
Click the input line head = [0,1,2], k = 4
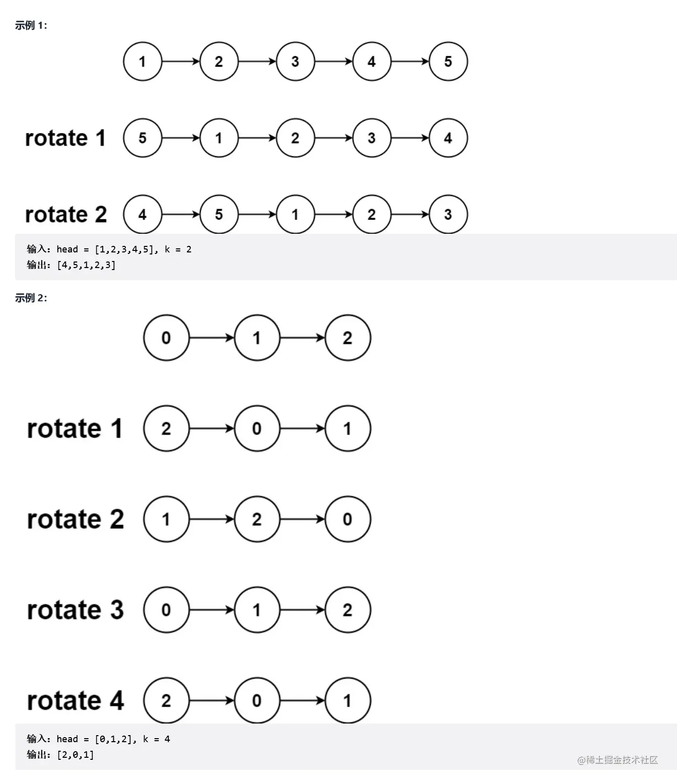tap(99, 739)
